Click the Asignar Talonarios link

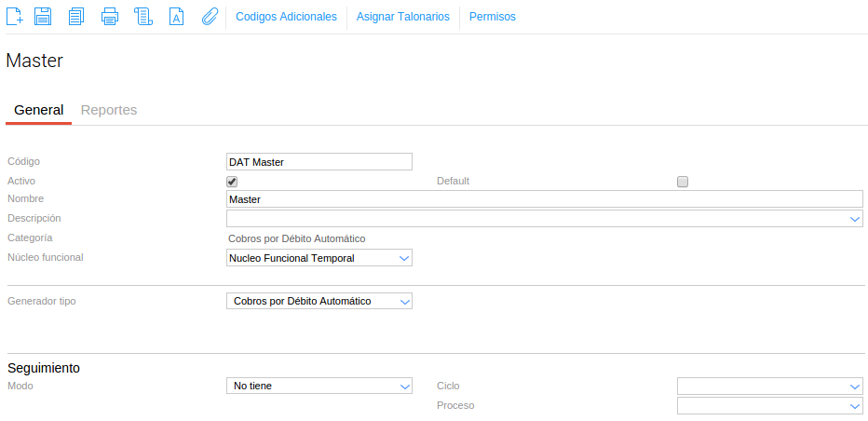402,17
